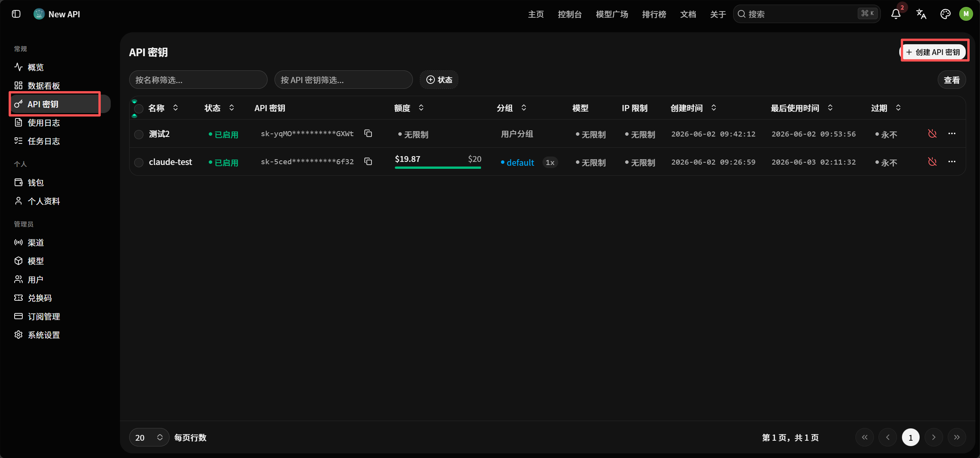The height and width of the screenshot is (458, 980).
Task: Select API 密钥 in sidebar
Action: click(x=60, y=104)
